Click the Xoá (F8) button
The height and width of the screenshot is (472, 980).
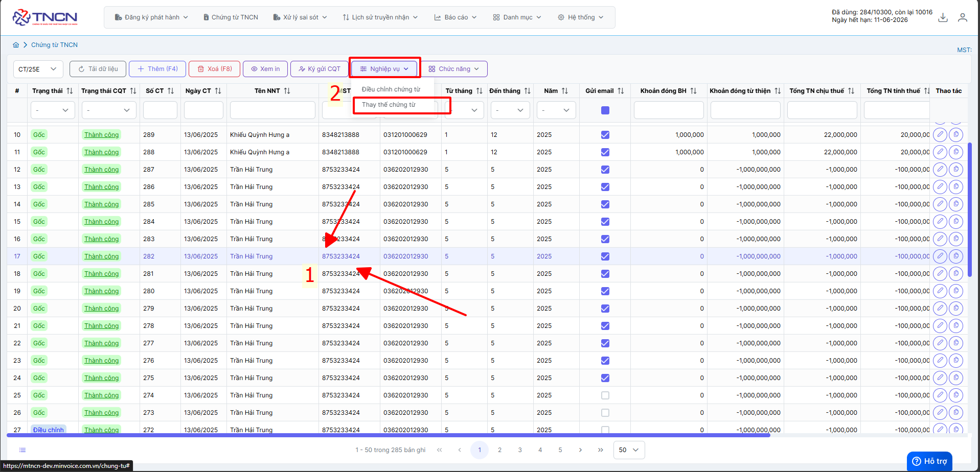[215, 69]
